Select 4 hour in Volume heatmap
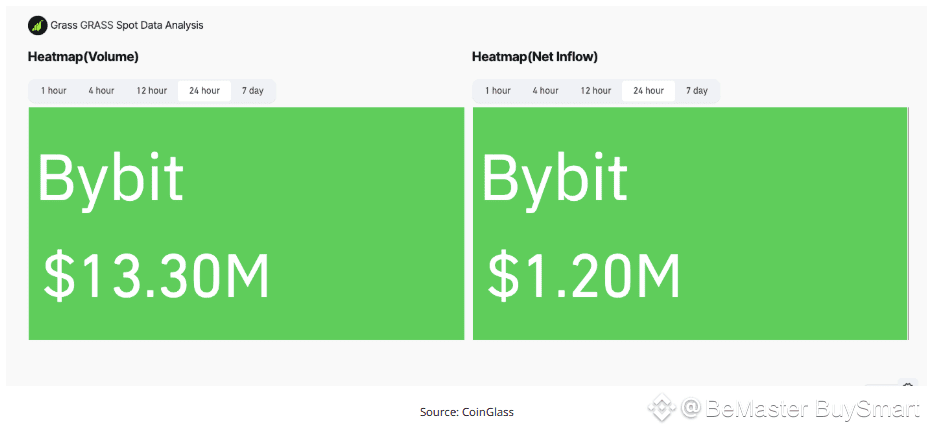Screen dimensions: 927x433 102,91
